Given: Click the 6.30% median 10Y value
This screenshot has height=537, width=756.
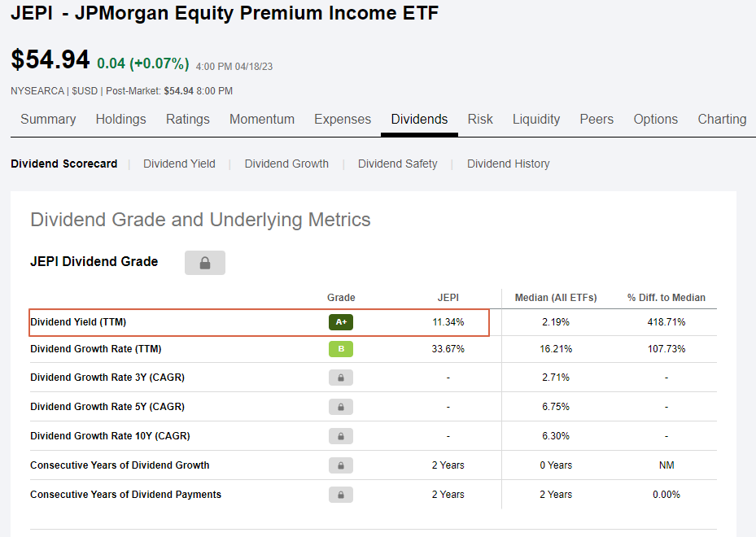Looking at the screenshot, I should (556, 436).
